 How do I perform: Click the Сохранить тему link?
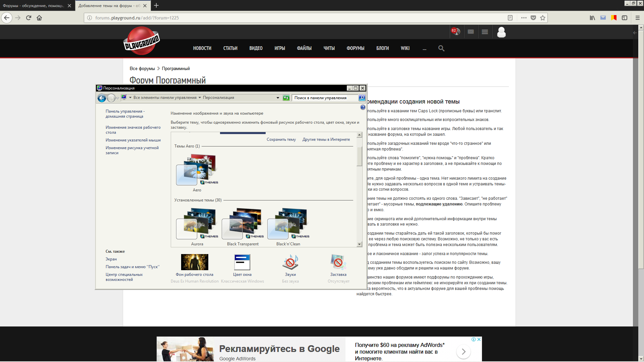tap(281, 139)
